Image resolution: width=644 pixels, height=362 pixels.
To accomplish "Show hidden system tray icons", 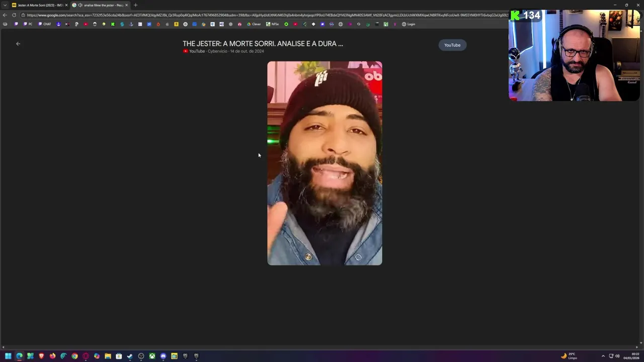I will [x=603, y=356].
